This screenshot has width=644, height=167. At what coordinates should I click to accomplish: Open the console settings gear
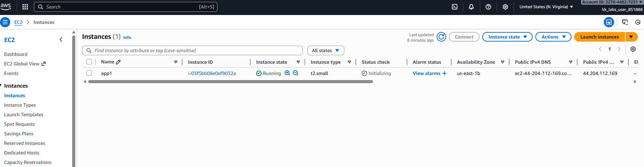(x=505, y=7)
